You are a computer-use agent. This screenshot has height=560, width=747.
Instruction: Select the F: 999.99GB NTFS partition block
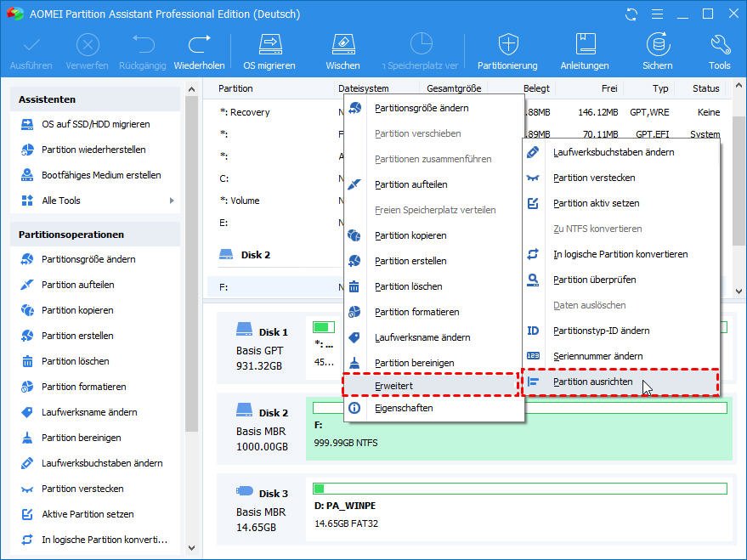click(x=519, y=428)
